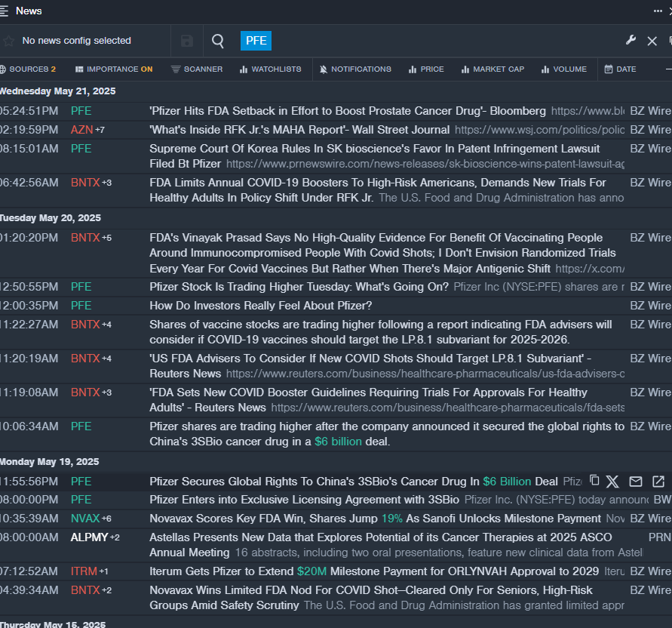This screenshot has width=672, height=628.
Task: Open the Market Cap filter
Action: click(492, 69)
